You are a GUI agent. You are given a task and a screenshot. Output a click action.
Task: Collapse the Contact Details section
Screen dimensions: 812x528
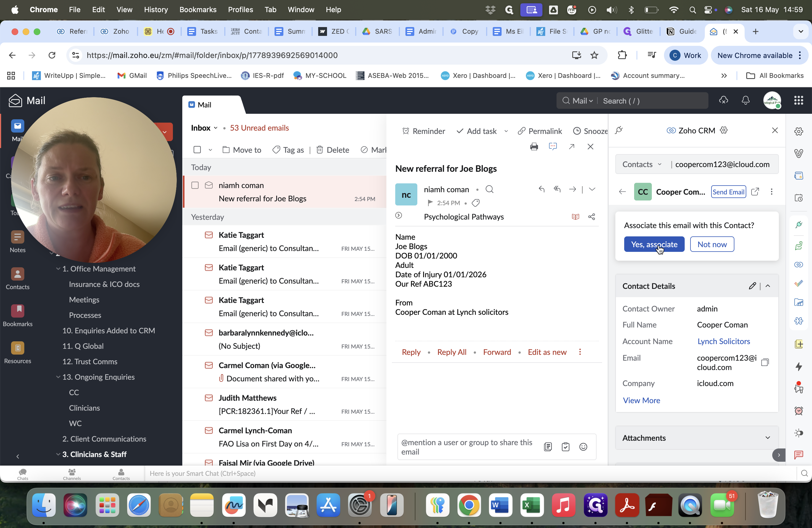(768, 286)
